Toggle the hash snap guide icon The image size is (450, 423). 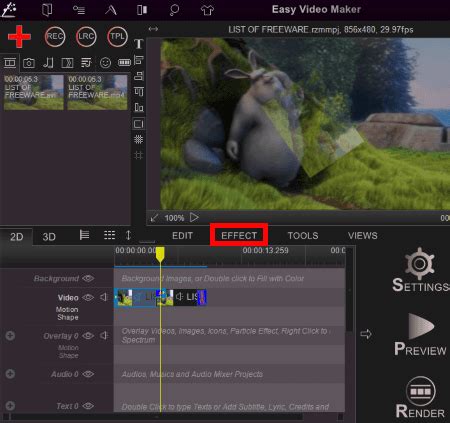[x=139, y=155]
